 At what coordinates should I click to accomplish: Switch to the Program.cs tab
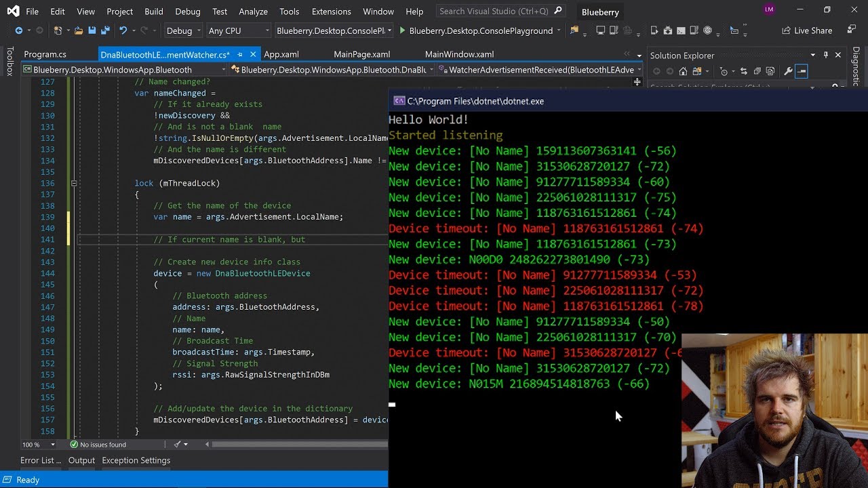pyautogui.click(x=45, y=54)
